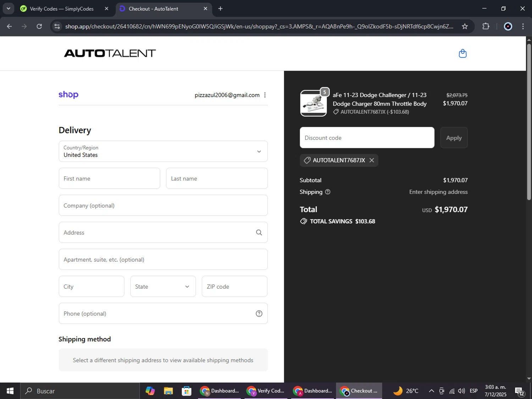
Task: Open the browser extensions puzzle icon
Action: pyautogui.click(x=486, y=26)
